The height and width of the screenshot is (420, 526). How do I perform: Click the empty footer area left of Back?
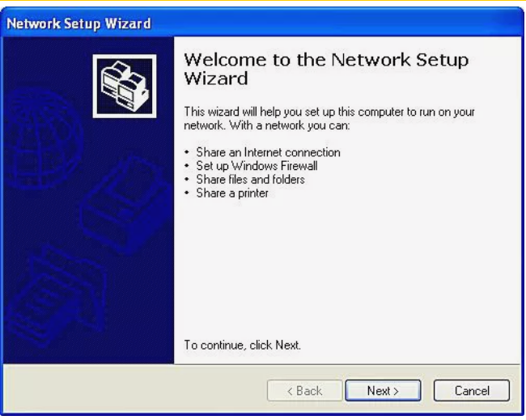[x=134, y=390]
